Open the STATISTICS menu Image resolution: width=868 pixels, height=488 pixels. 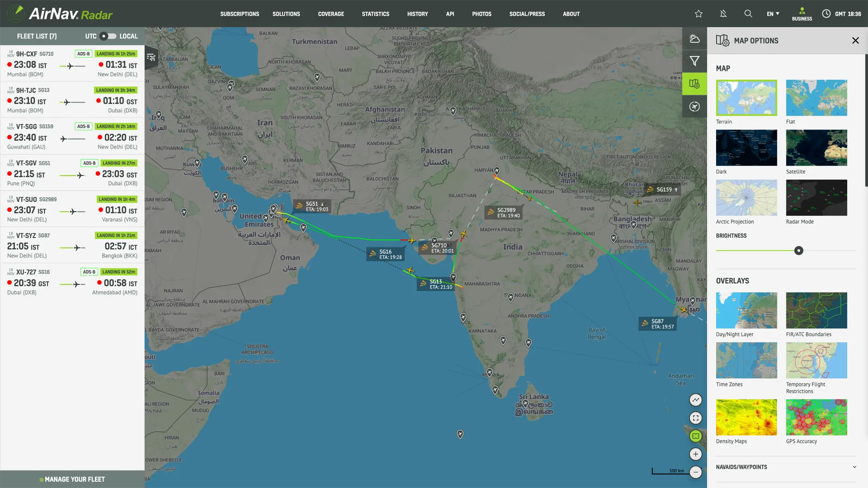point(375,14)
